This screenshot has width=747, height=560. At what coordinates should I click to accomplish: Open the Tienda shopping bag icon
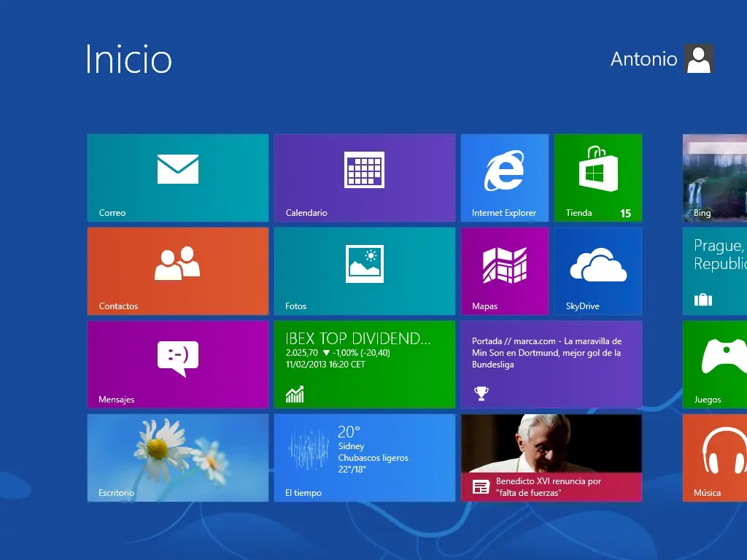(598, 168)
